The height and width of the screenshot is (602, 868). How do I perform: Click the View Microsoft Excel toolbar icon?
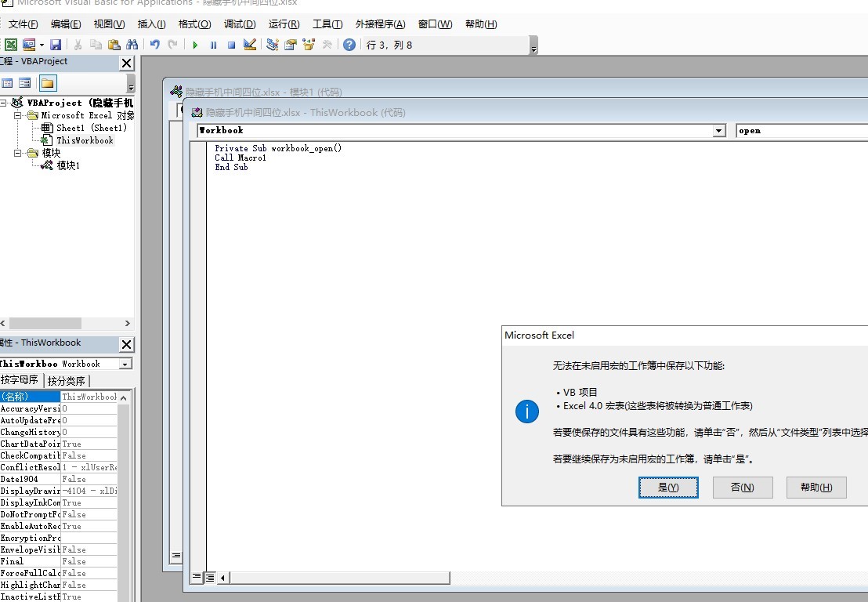pos(10,45)
